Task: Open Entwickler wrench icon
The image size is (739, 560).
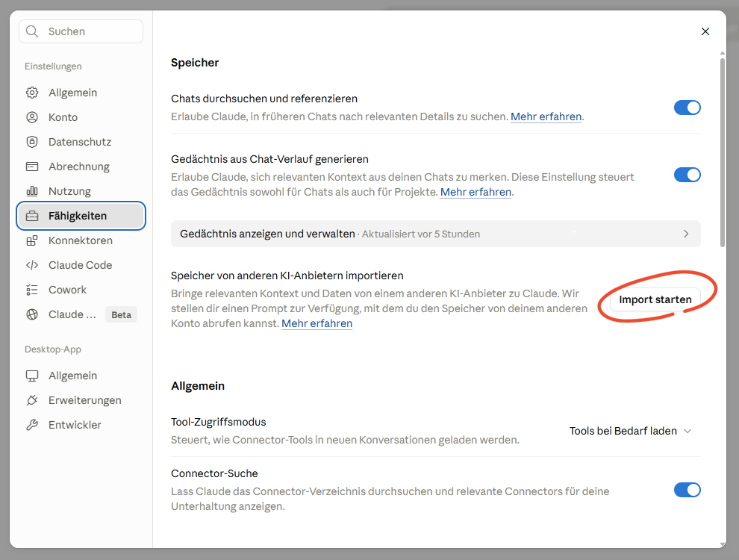Action: pyautogui.click(x=32, y=425)
